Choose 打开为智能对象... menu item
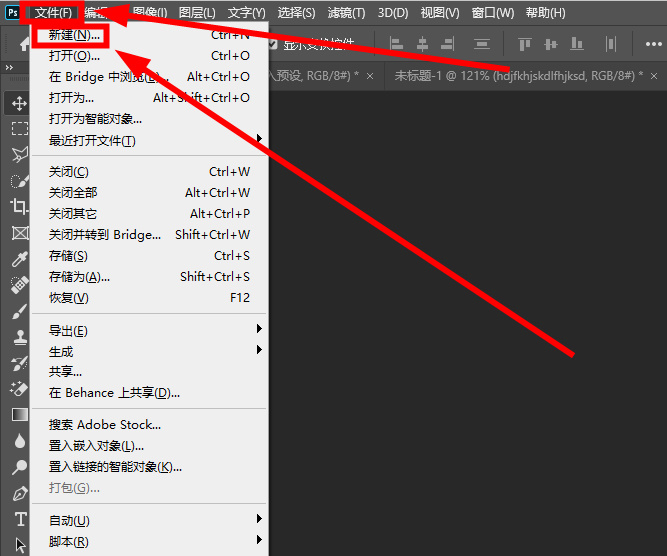Viewport: 667px width, 556px height. (x=149, y=119)
